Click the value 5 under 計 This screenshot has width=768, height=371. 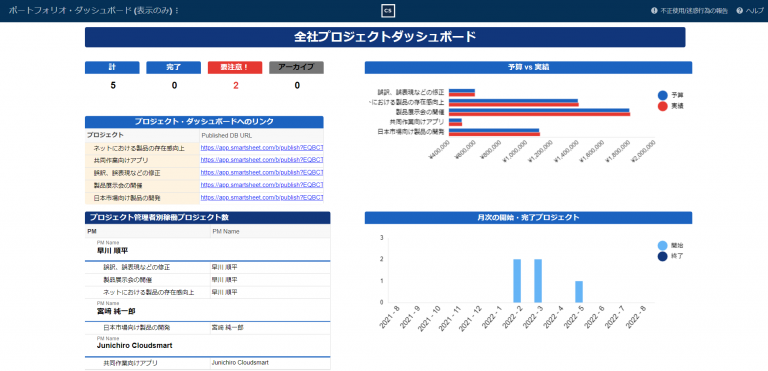click(113, 86)
